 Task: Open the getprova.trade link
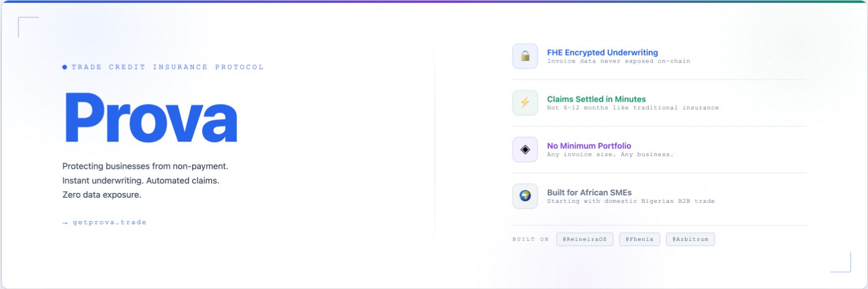[x=104, y=222]
